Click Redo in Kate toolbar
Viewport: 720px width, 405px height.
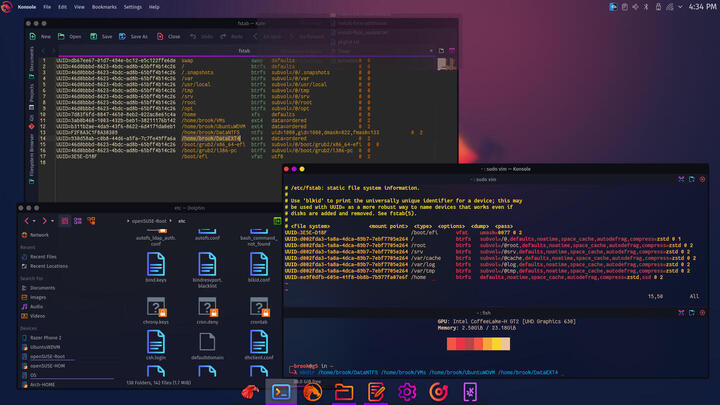(232, 36)
